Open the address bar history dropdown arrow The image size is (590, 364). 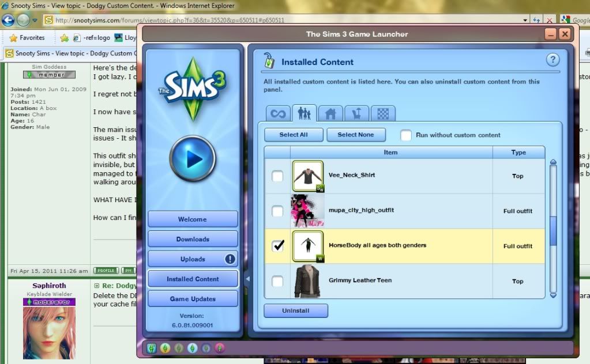click(x=525, y=20)
